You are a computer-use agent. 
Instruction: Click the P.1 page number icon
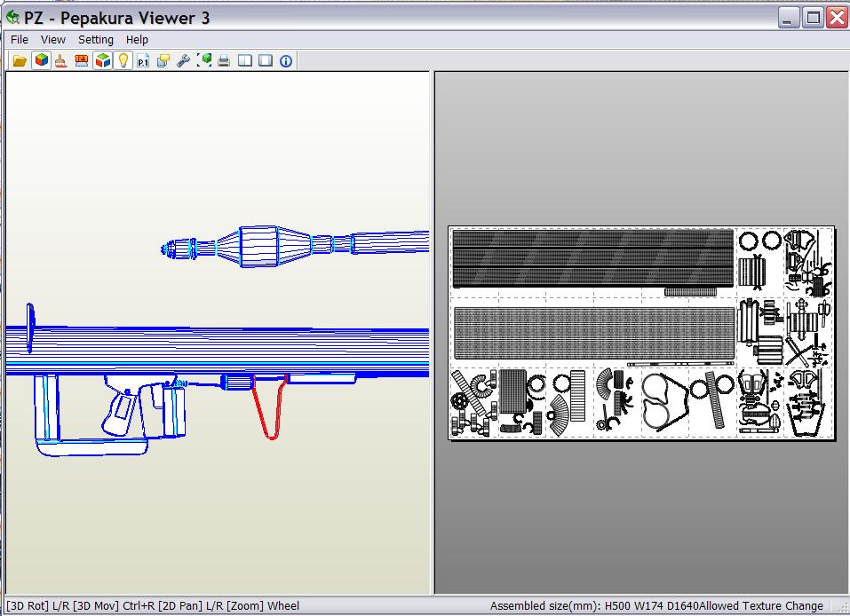[x=143, y=60]
